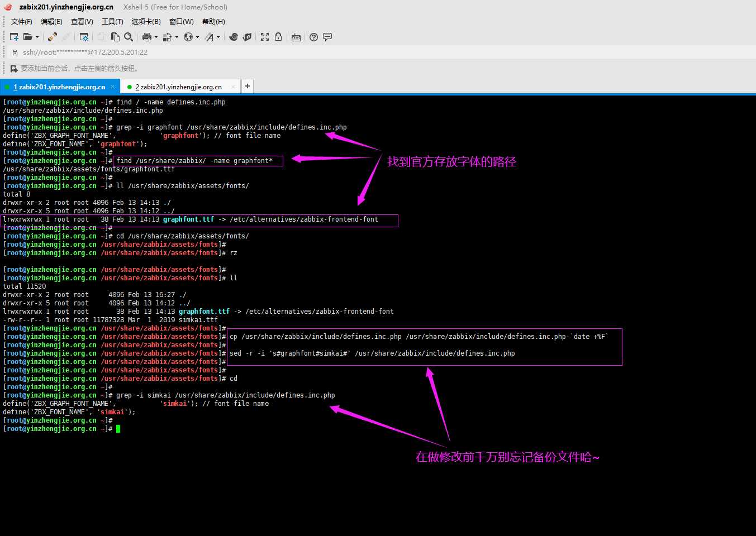Open the 选项卡(B) menu
This screenshot has height=536, width=756.
coord(146,22)
